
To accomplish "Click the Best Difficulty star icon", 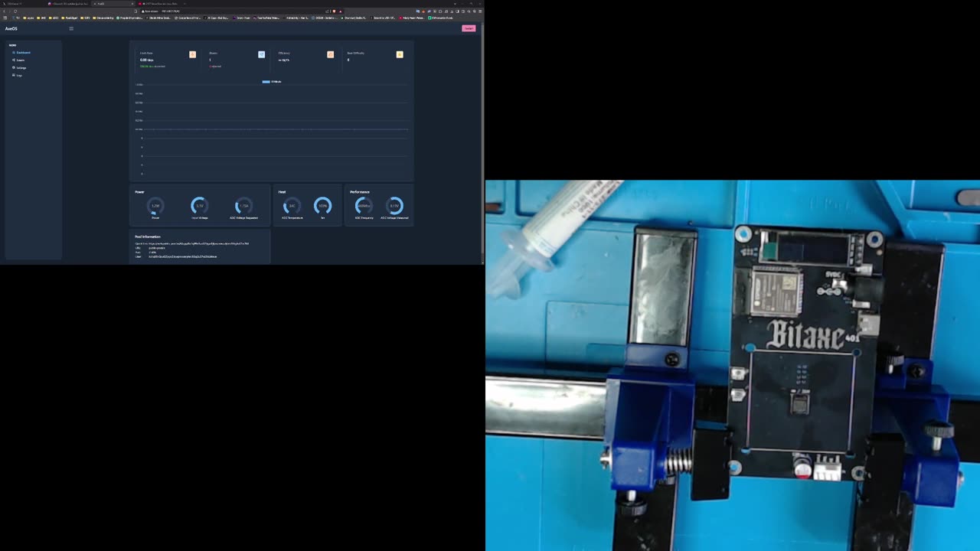I will (400, 54).
